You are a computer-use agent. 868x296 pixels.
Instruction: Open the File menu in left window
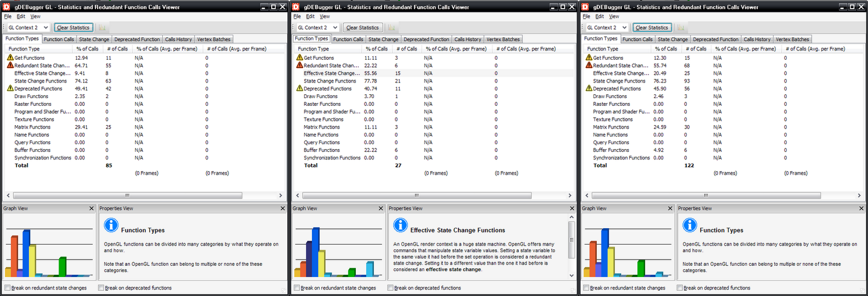pyautogui.click(x=8, y=16)
